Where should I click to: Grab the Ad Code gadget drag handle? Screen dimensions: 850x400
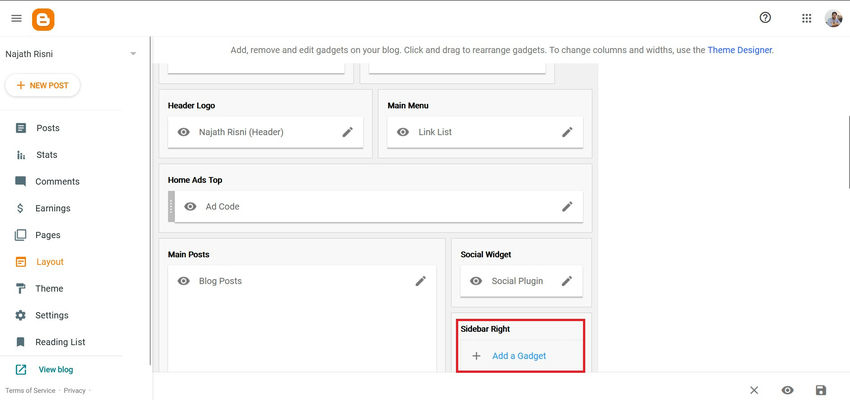click(171, 207)
